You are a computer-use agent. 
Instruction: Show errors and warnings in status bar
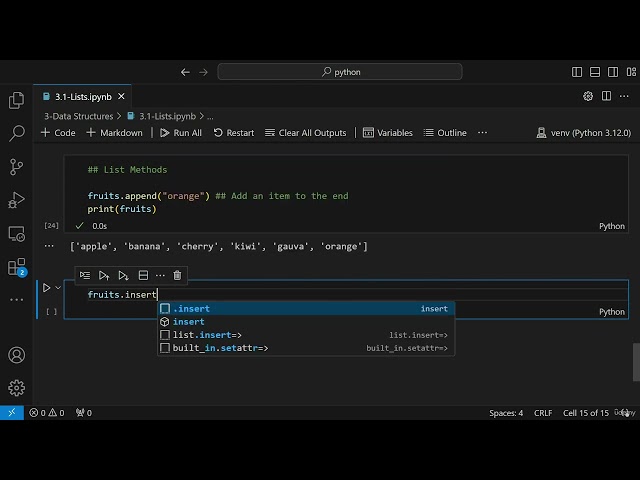47,413
